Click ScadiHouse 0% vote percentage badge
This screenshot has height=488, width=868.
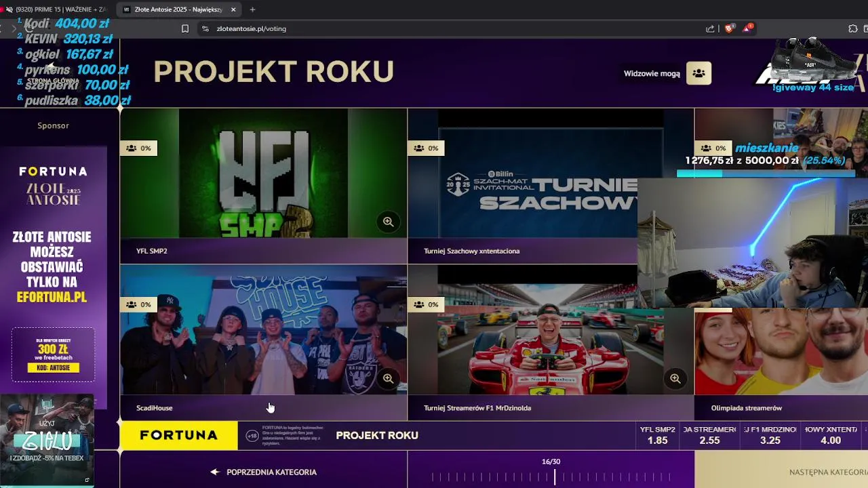click(x=138, y=304)
